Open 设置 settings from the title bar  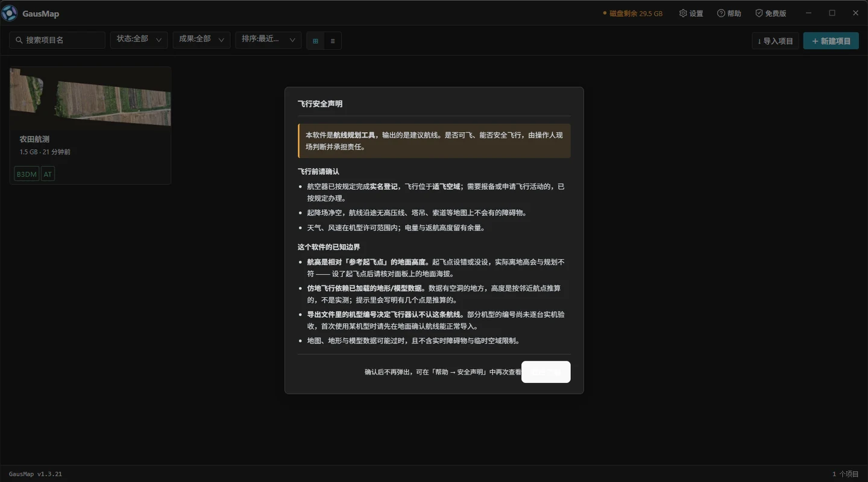(691, 13)
